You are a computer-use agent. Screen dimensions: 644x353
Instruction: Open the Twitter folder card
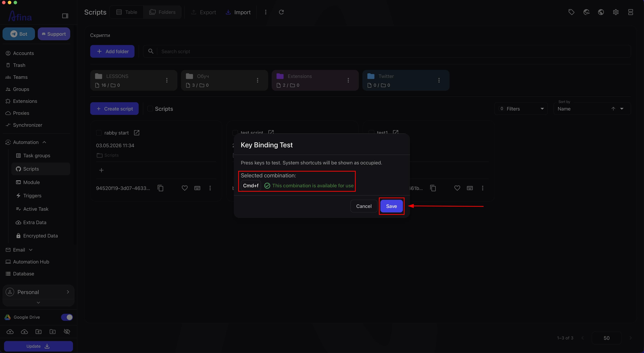[406, 80]
